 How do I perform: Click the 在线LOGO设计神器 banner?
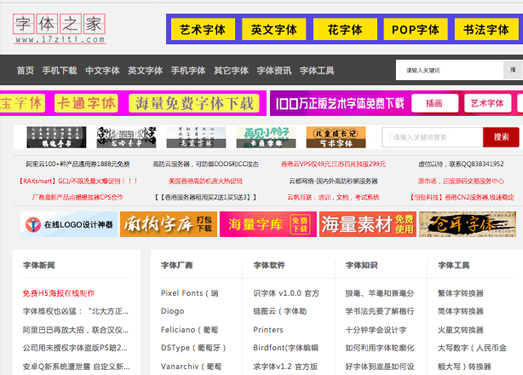pyautogui.click(x=69, y=224)
